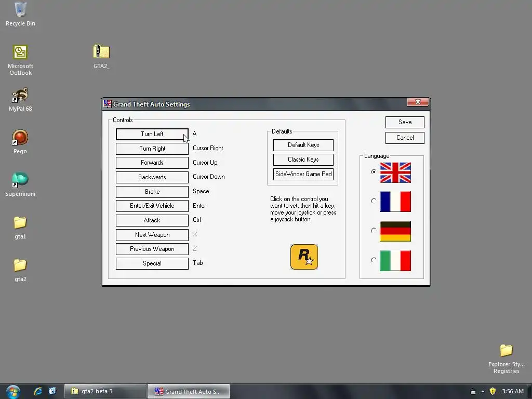532x399 pixels.
Task: Select the GTA2_ zipped folder icon
Action: [x=101, y=56]
